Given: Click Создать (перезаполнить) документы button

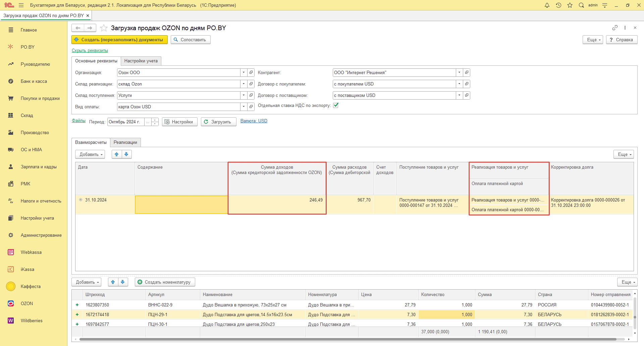Looking at the screenshot, I should coord(119,40).
